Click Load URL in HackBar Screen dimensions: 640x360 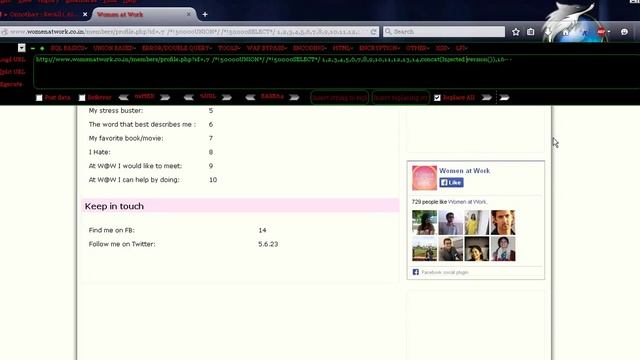point(12,60)
